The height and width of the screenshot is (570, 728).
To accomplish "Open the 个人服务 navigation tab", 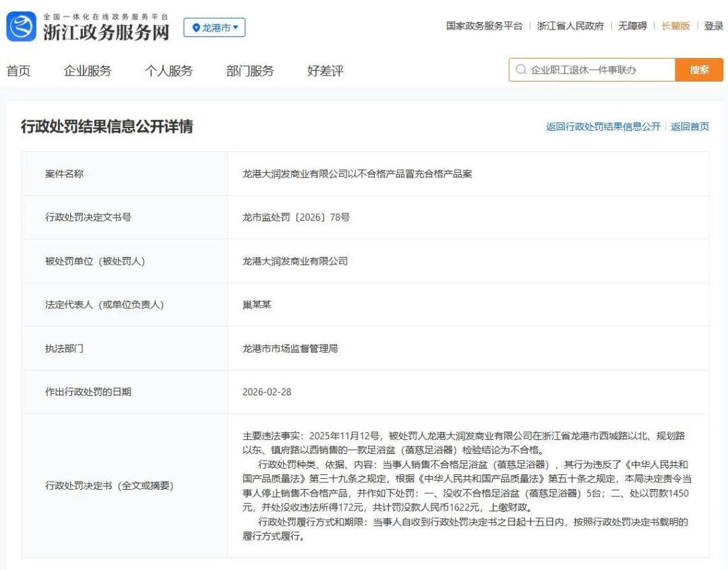I will coord(169,71).
